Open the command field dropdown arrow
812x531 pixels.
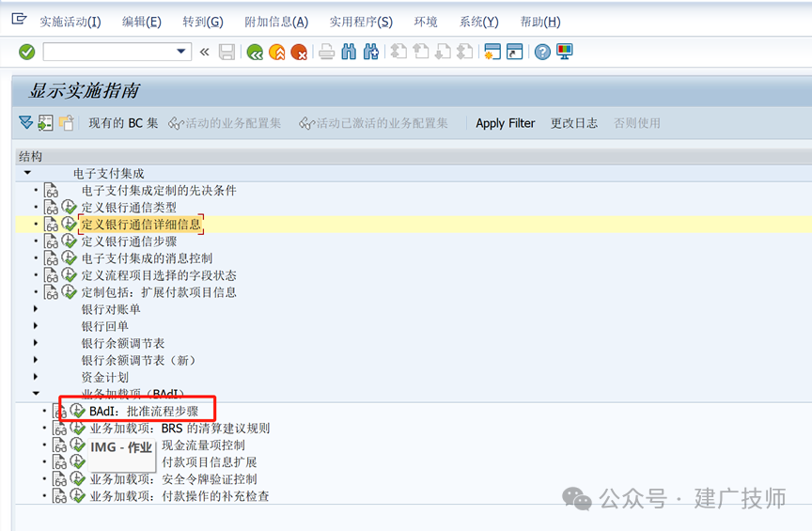tap(180, 52)
